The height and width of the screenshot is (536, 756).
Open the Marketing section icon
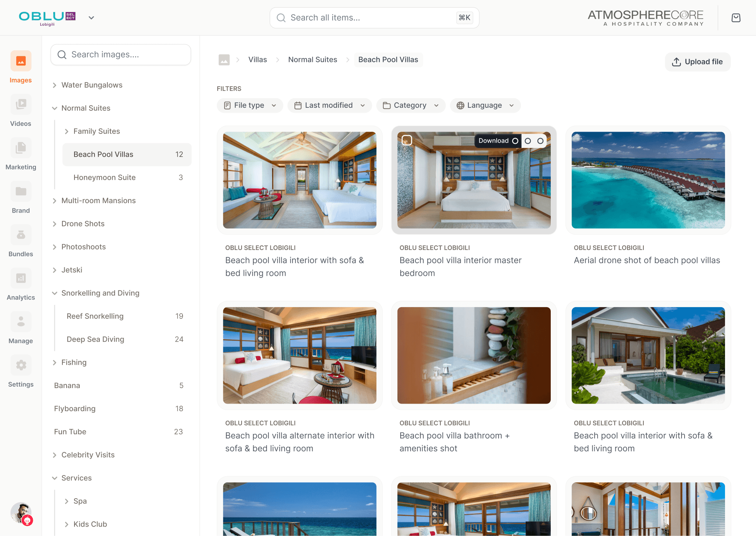[21, 148]
